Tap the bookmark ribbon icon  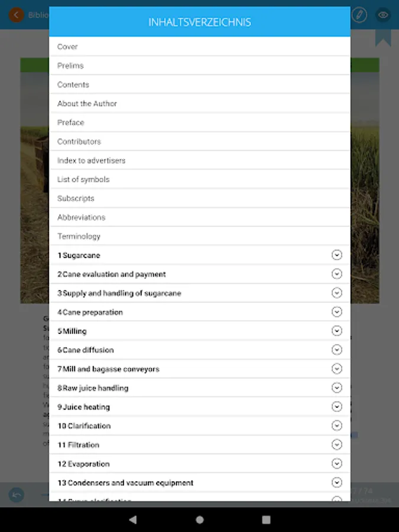click(383, 37)
